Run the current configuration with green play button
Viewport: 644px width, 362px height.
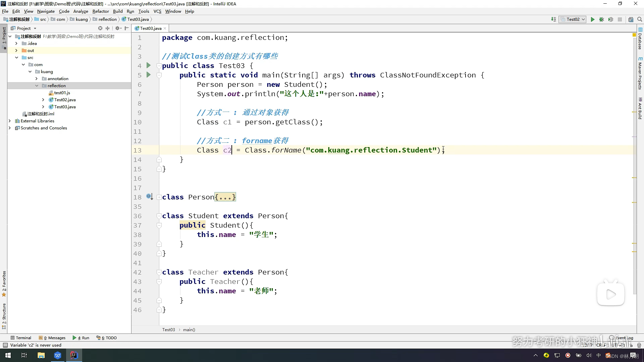coord(593,19)
